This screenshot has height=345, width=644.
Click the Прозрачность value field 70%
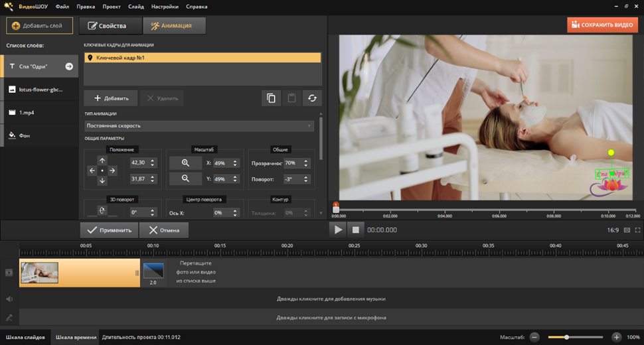pos(293,163)
